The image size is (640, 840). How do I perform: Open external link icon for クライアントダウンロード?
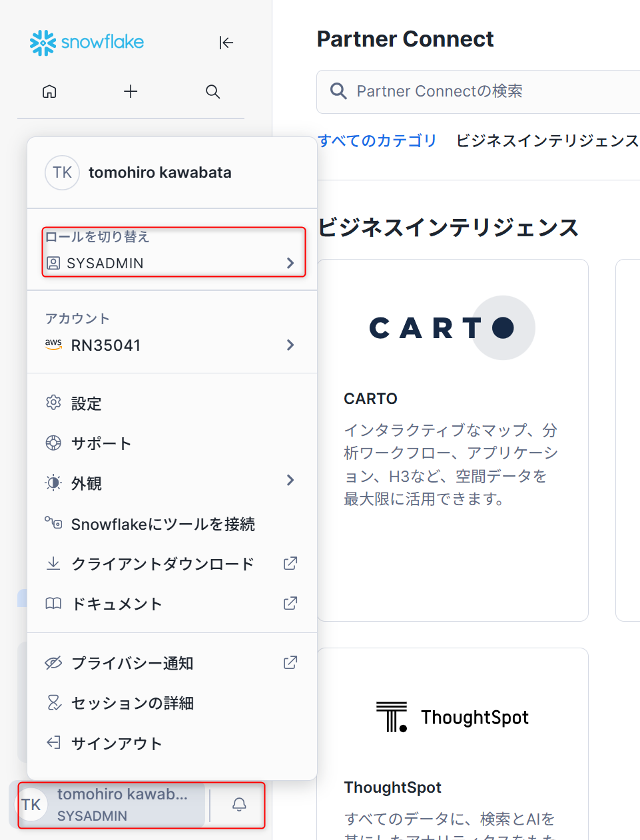pyautogui.click(x=290, y=563)
